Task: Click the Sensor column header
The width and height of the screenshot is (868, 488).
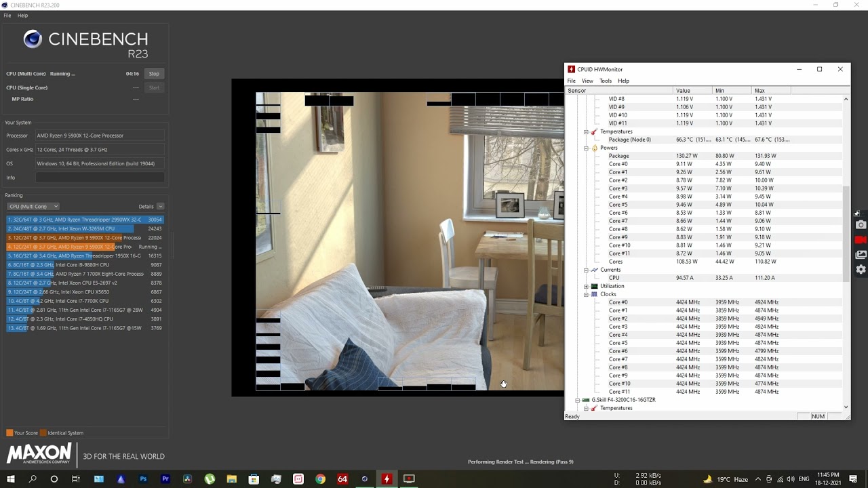Action: (x=619, y=91)
